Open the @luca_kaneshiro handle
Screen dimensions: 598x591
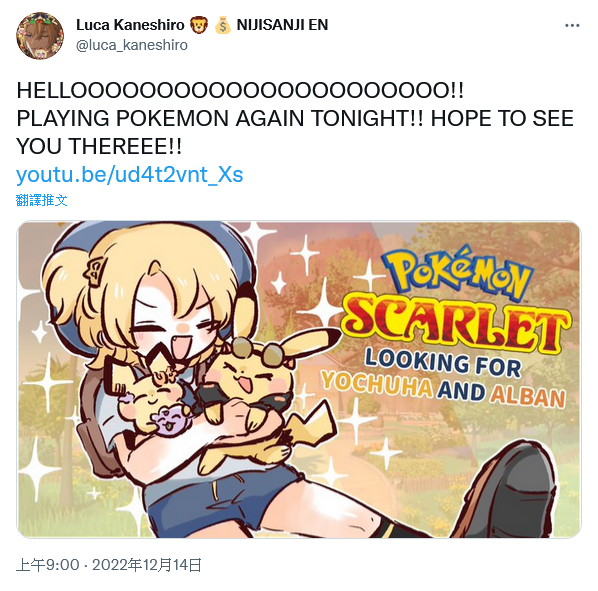point(132,45)
